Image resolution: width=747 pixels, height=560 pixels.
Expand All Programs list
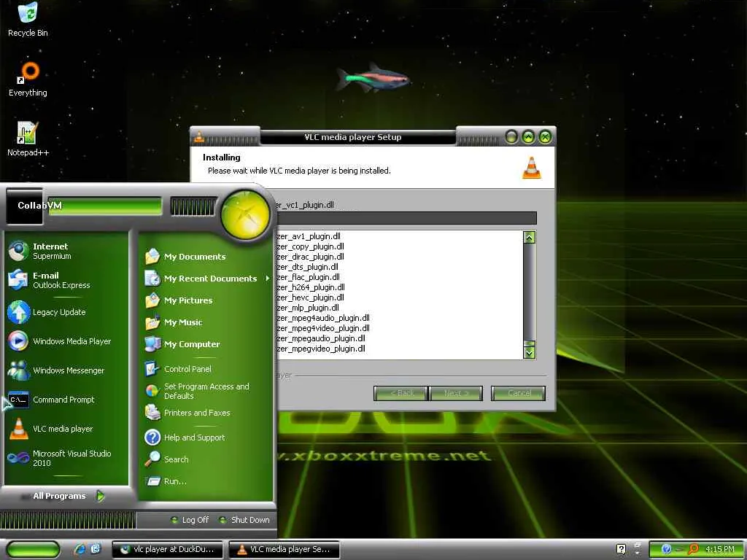tap(68, 496)
